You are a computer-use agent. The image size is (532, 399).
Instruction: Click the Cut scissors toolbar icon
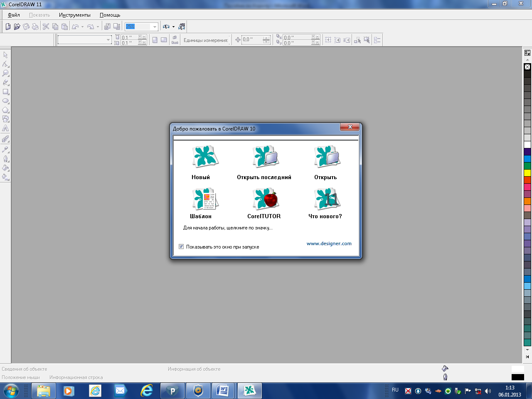tap(46, 27)
